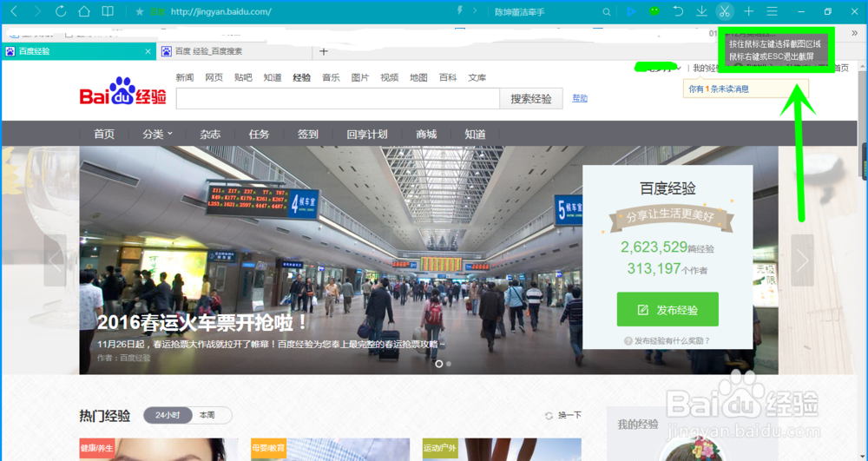This screenshot has height=461, width=868.
Task: Open the 图片 link
Action: pos(360,77)
